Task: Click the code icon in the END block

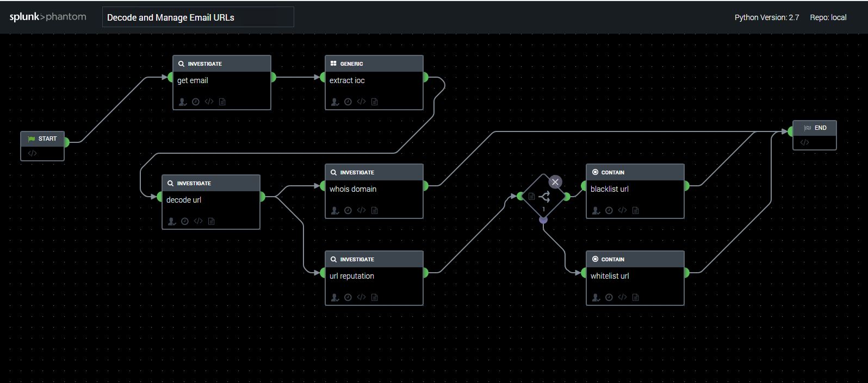Action: [x=804, y=142]
